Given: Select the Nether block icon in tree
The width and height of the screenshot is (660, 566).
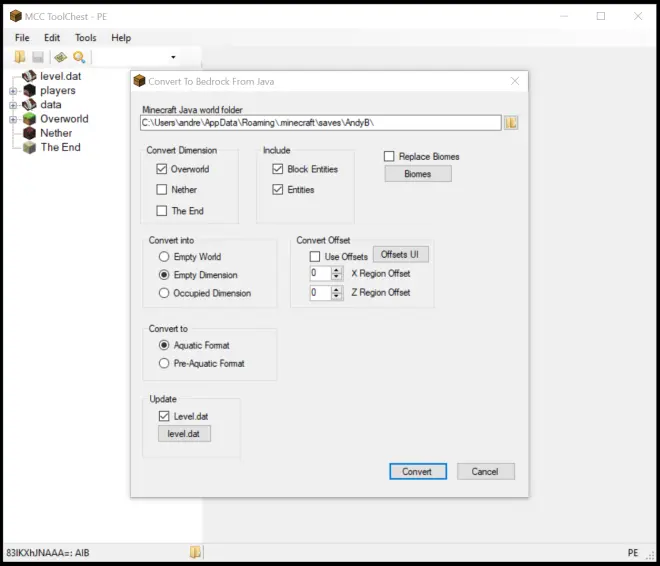Looking at the screenshot, I should click(29, 133).
